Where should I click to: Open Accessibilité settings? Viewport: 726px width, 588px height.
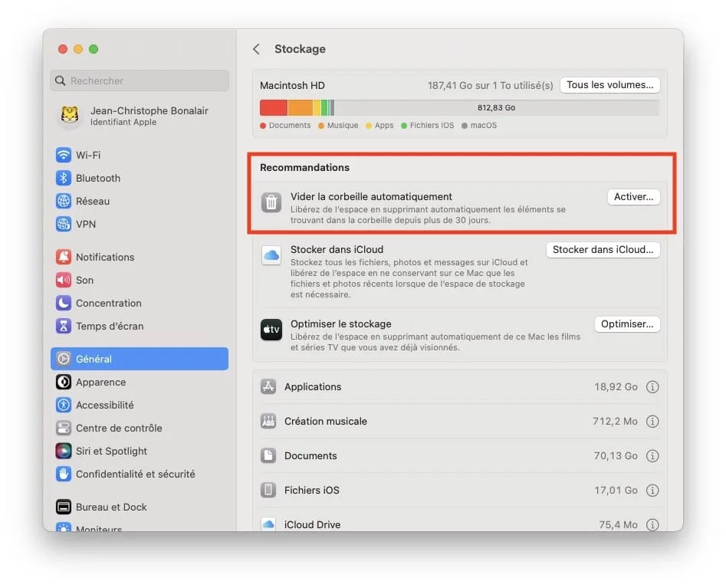coord(140,405)
